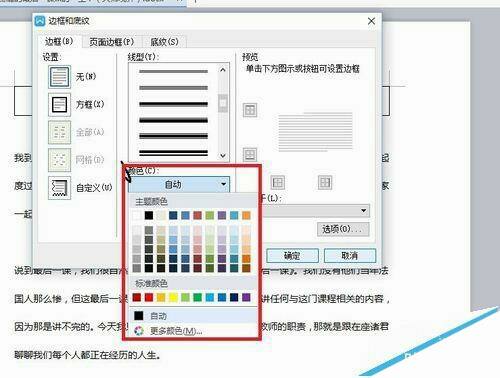This screenshot has height=378, width=500.
Task: Select the None (无) border setting icon
Action: 59,77
